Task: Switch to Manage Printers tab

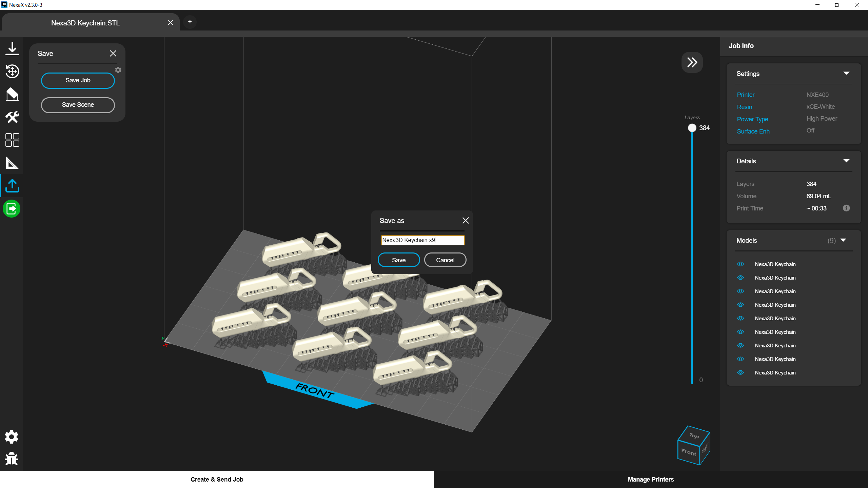Action: (651, 480)
